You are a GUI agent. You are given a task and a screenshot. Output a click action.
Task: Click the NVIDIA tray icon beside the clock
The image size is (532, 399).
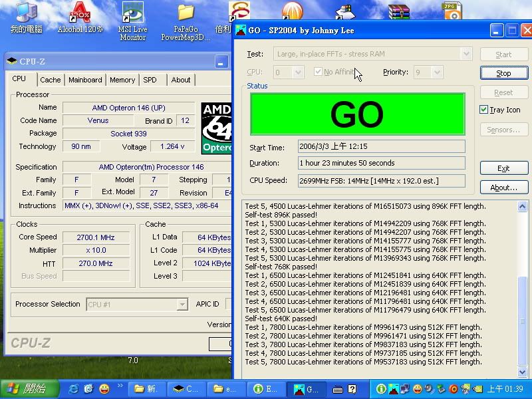pos(477,389)
